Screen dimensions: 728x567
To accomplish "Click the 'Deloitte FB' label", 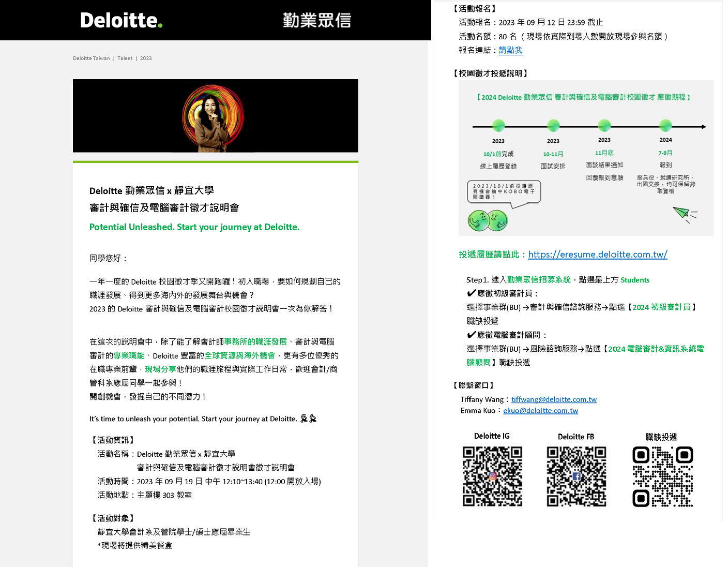I will click(x=576, y=437).
